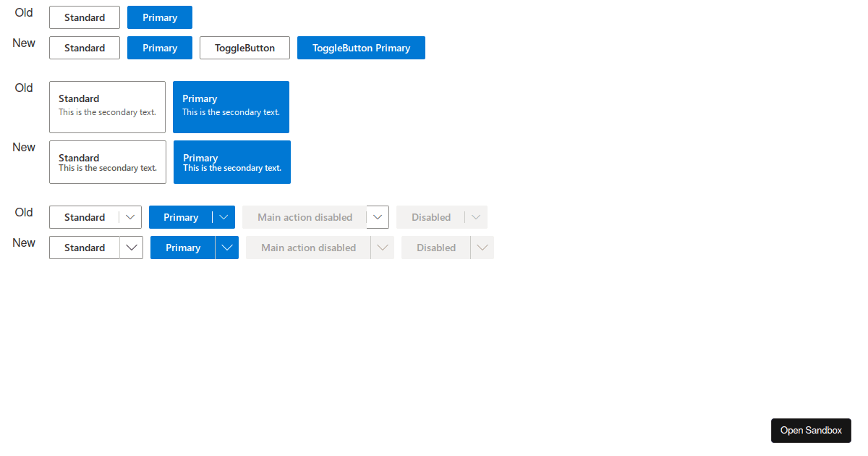Click the Open Sandbox button
Screen dimensions: 868x456
pos(811,430)
